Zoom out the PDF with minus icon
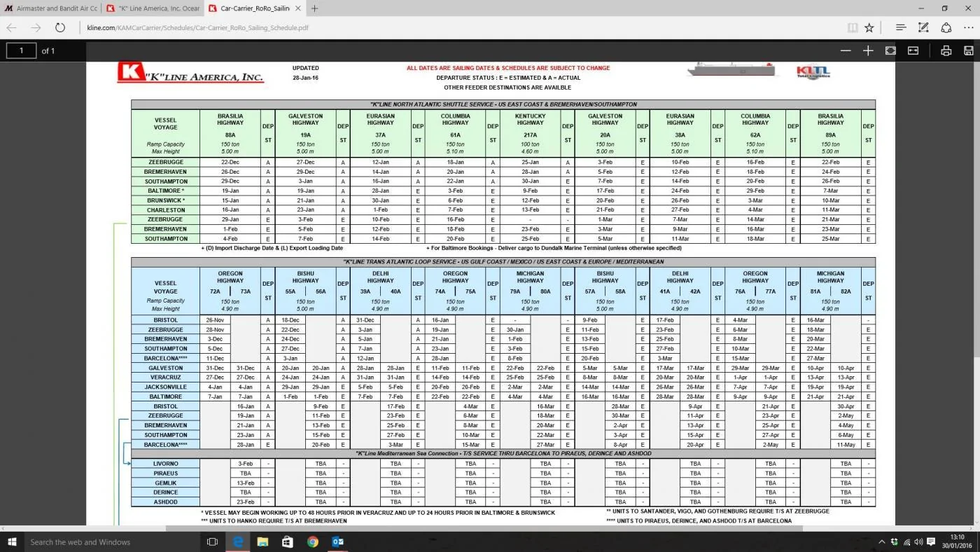This screenshot has width=980, height=552. click(846, 50)
